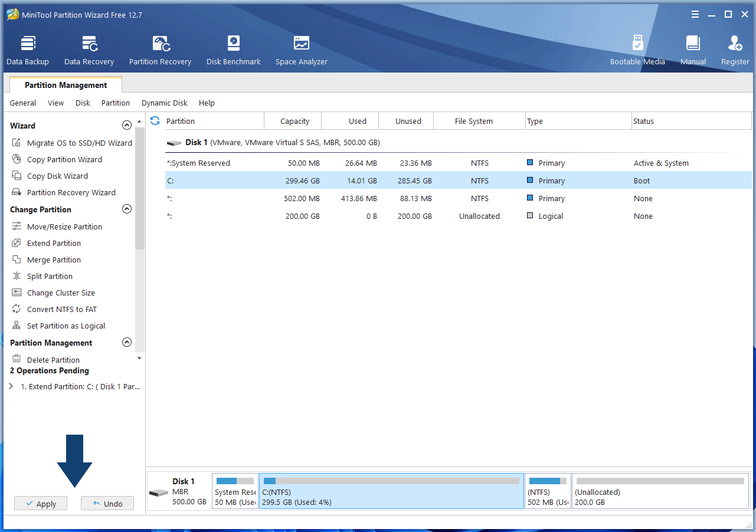
Task: Open the Space Analyzer
Action: tap(301, 50)
